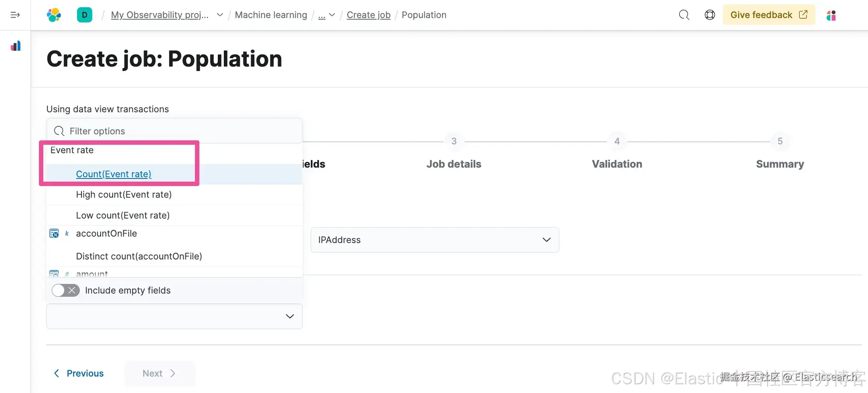Screen dimensions: 868x393
Task: Click the Previous button
Action: [79, 373]
